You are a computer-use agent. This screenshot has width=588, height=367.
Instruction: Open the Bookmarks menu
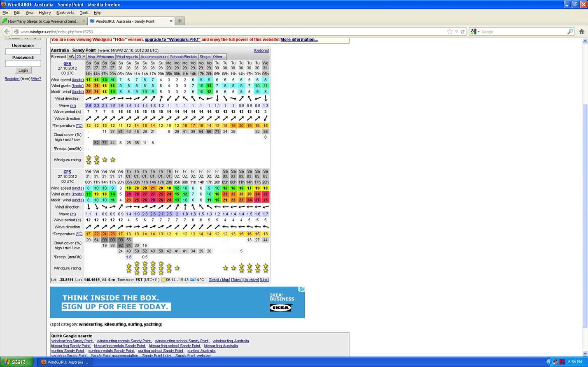pos(65,13)
